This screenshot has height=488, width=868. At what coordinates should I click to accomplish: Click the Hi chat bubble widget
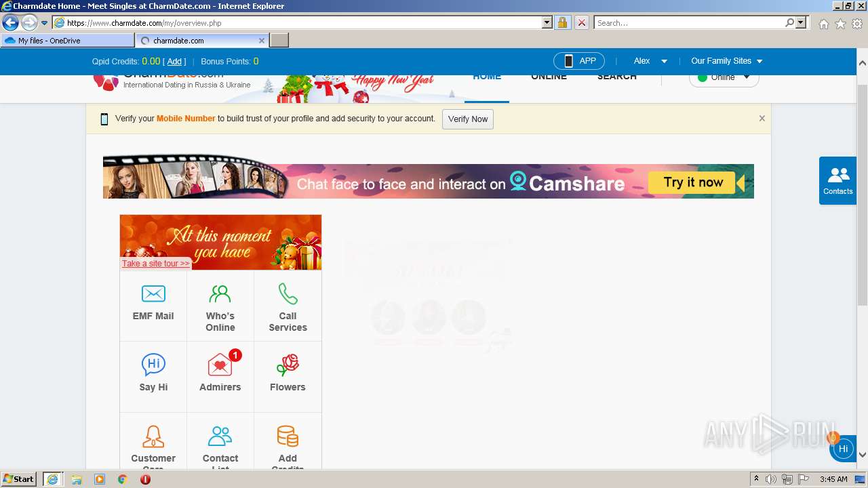(843, 449)
